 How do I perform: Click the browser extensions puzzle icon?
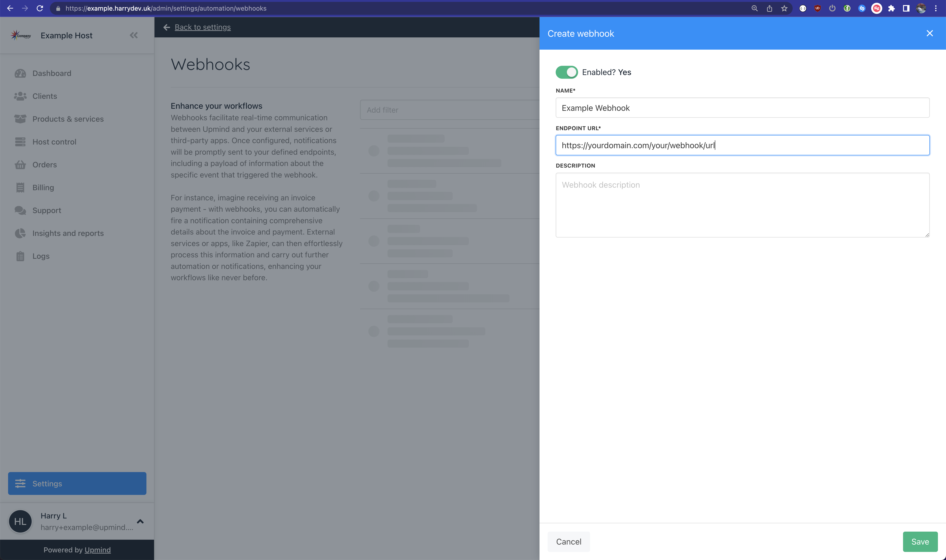[x=891, y=8]
